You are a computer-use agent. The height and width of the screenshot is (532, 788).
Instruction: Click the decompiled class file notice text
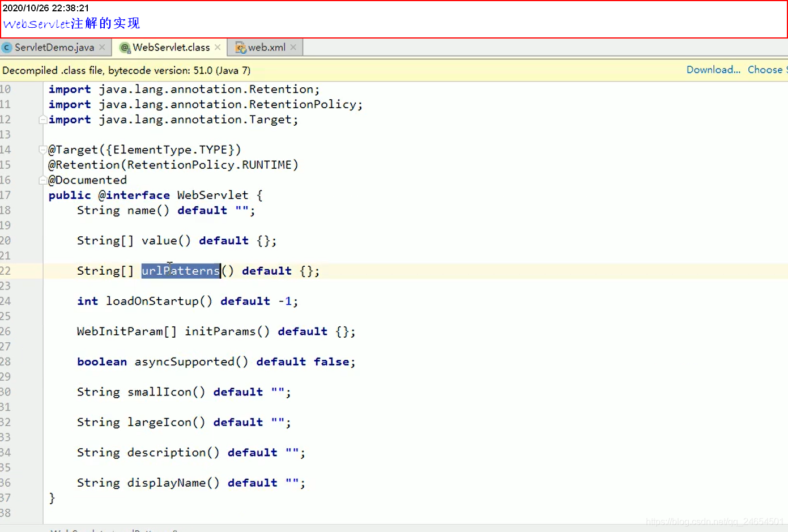tap(126, 70)
